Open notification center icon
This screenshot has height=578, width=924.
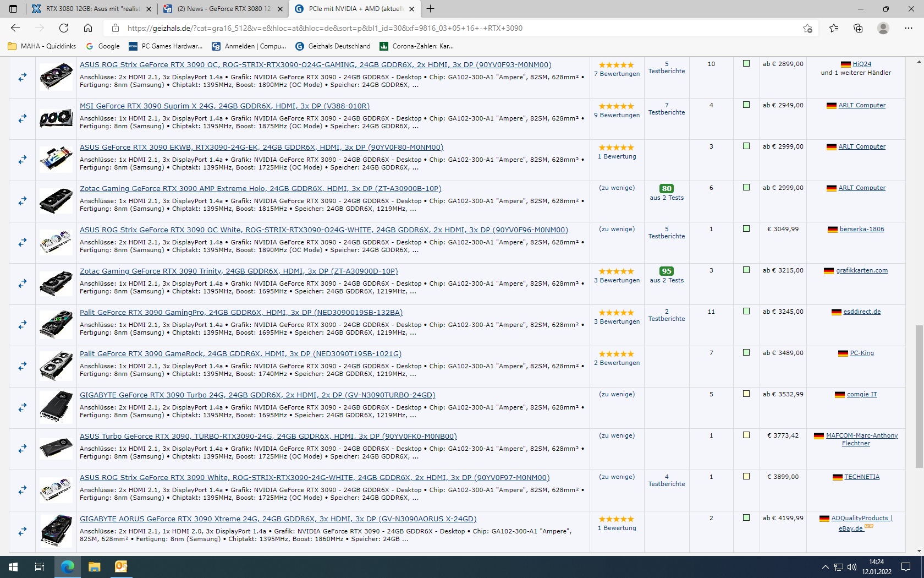coord(906,567)
